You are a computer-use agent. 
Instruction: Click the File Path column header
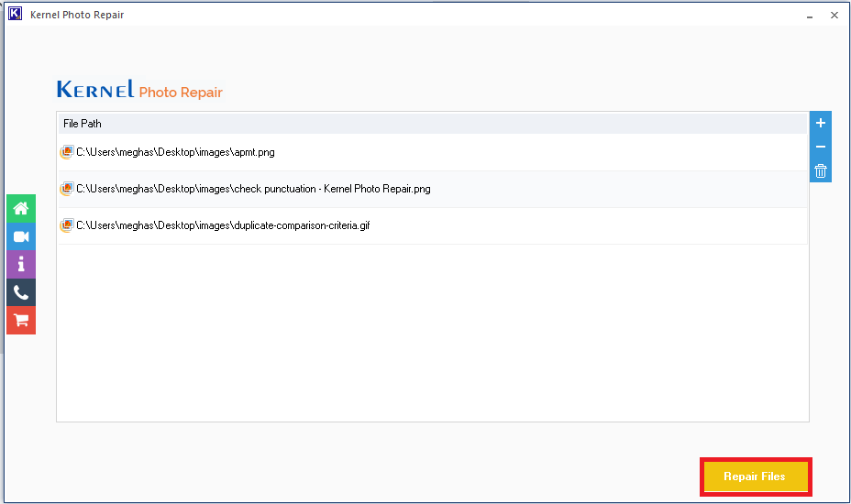pyautogui.click(x=433, y=124)
